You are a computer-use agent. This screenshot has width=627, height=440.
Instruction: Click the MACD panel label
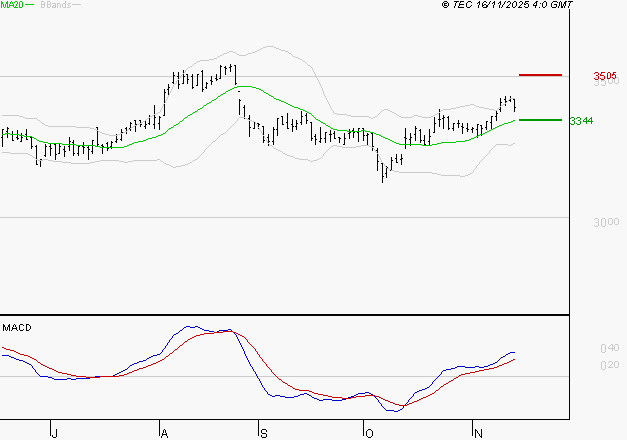point(17,328)
